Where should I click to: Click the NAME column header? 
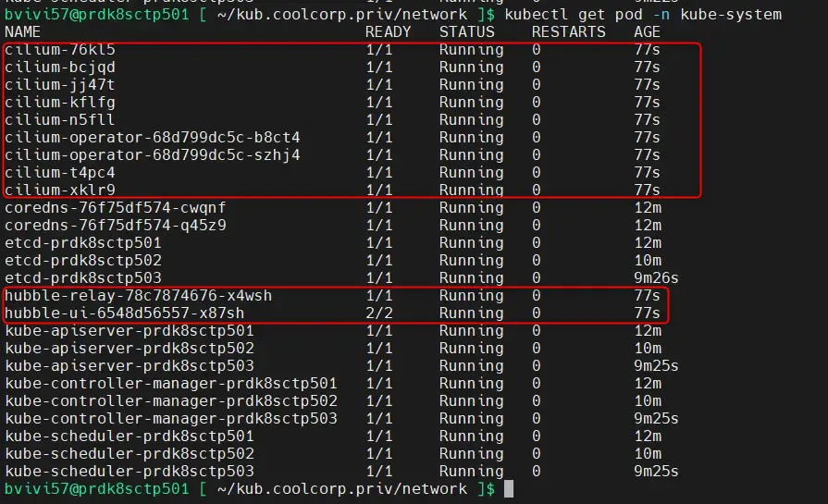[x=23, y=32]
